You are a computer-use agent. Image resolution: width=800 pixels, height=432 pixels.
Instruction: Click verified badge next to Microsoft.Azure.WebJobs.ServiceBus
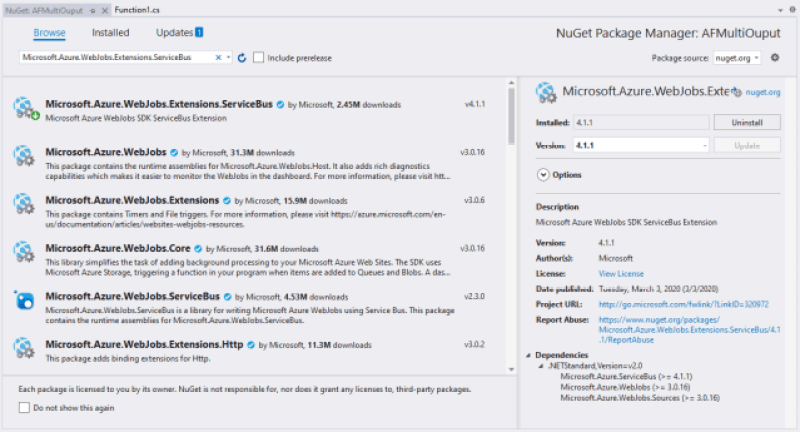coord(228,297)
